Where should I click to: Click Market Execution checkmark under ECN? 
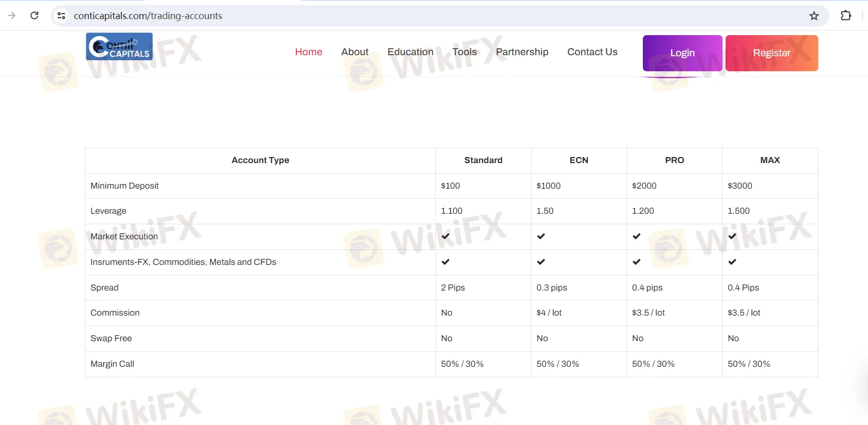541,236
